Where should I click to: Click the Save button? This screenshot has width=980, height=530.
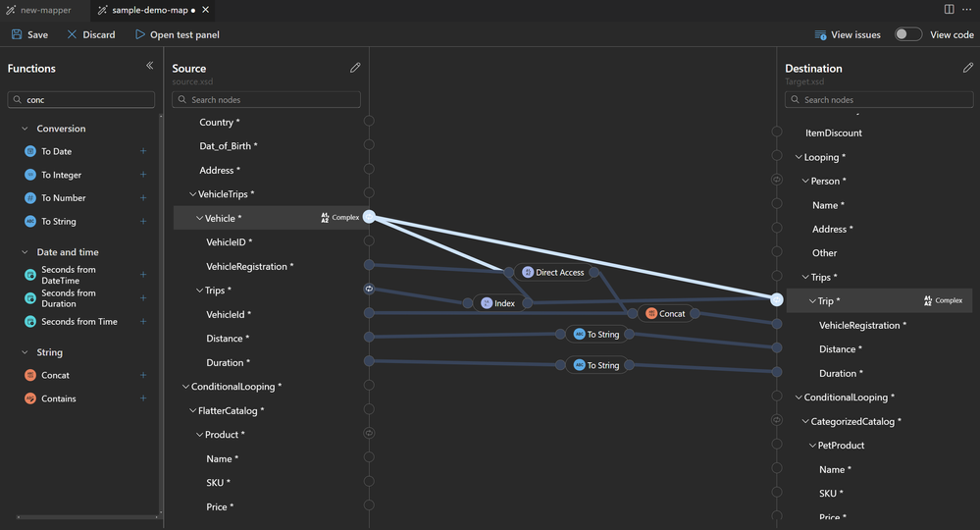pos(29,34)
